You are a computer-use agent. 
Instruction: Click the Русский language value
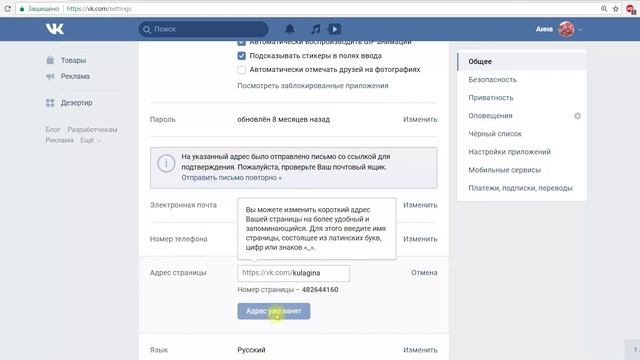coord(251,350)
